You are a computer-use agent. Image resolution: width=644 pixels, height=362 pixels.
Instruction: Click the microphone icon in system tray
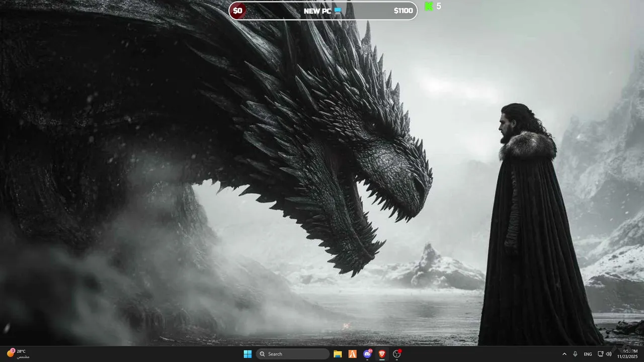[575, 354]
